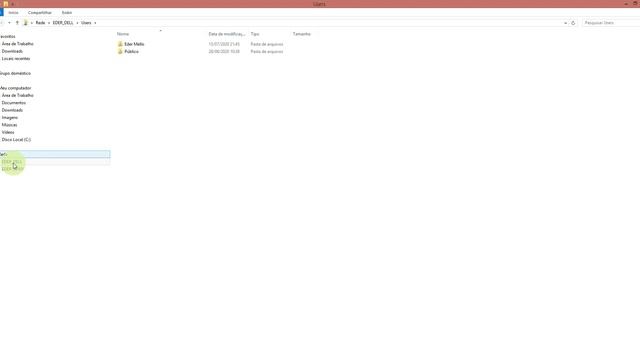
Task: Click the Pesquisar Users search box
Action: tap(611, 23)
